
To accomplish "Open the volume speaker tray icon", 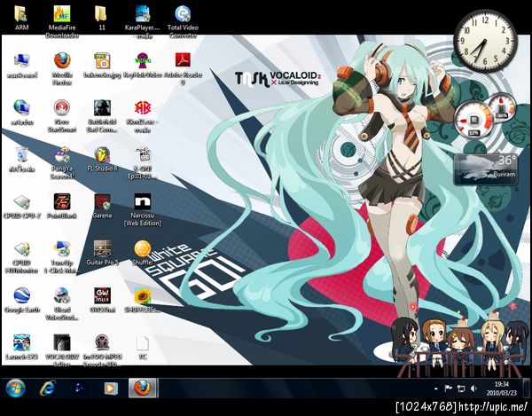I will point(473,389).
